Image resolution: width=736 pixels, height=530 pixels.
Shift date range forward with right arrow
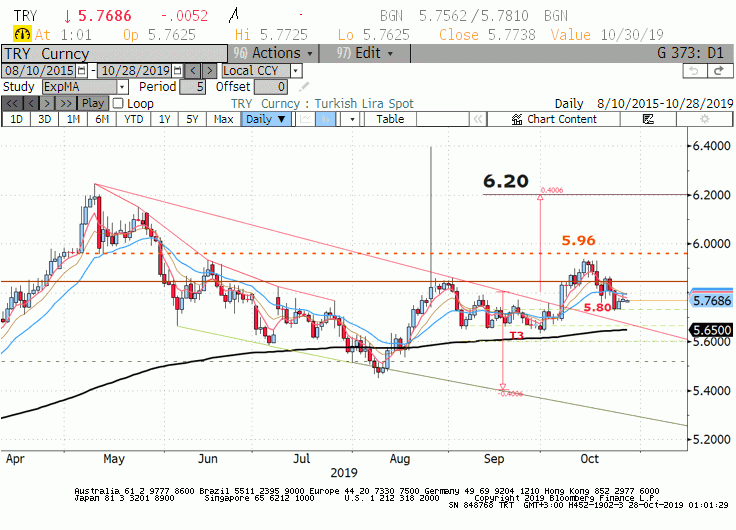coord(210,71)
